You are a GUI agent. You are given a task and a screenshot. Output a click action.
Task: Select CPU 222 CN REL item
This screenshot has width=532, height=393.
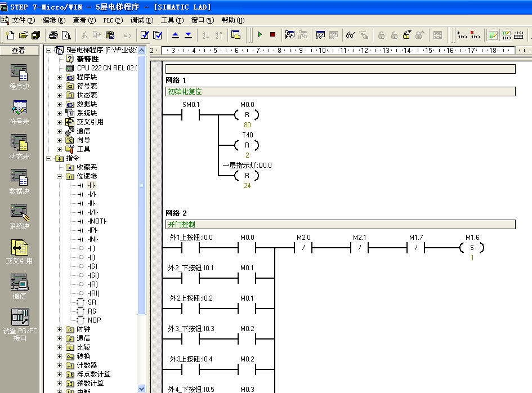tap(106, 68)
